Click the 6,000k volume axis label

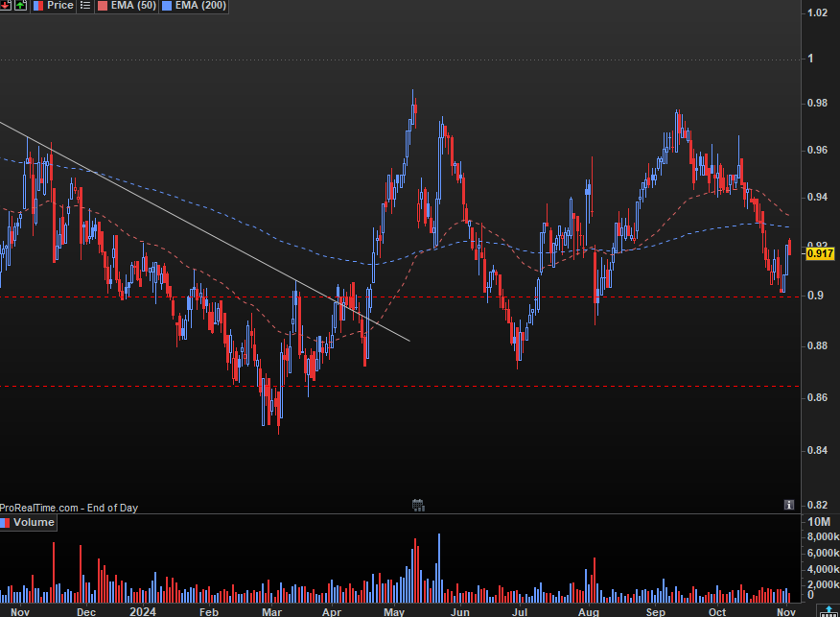[x=824, y=554]
